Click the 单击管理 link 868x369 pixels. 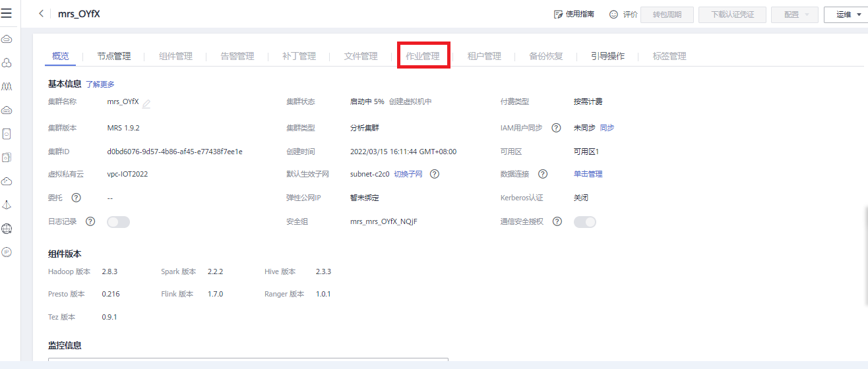(x=588, y=174)
